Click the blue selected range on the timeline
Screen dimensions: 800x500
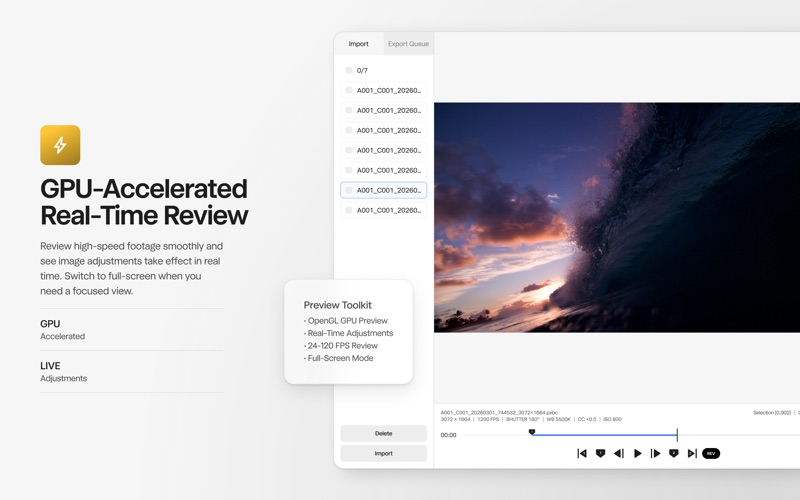coord(605,435)
